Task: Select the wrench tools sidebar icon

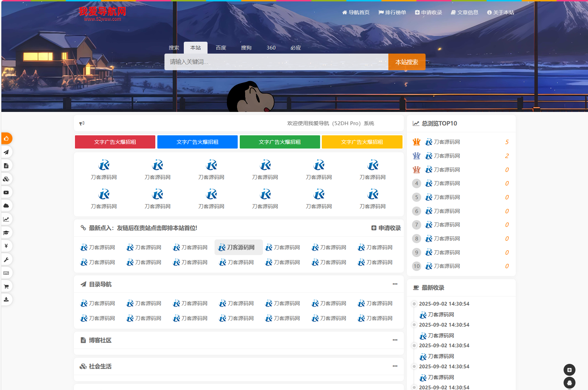Action: pyautogui.click(x=6, y=259)
